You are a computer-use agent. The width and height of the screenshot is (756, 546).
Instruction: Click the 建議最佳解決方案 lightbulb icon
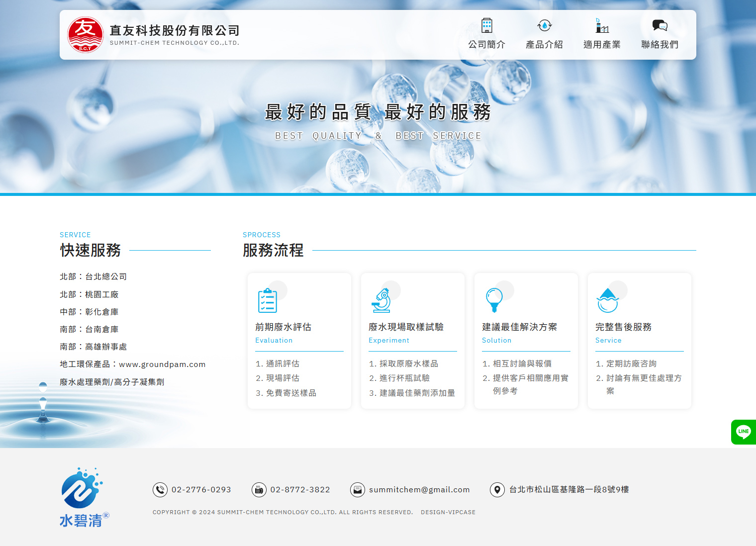click(x=494, y=300)
